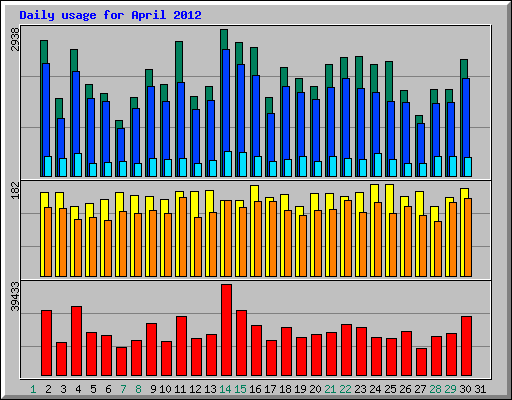
Task: Click the red bar above day 11
Action: coord(181,346)
